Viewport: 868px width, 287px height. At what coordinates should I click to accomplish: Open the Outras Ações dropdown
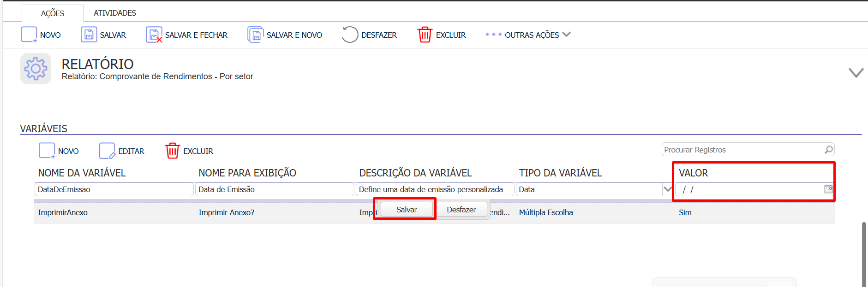(x=528, y=35)
